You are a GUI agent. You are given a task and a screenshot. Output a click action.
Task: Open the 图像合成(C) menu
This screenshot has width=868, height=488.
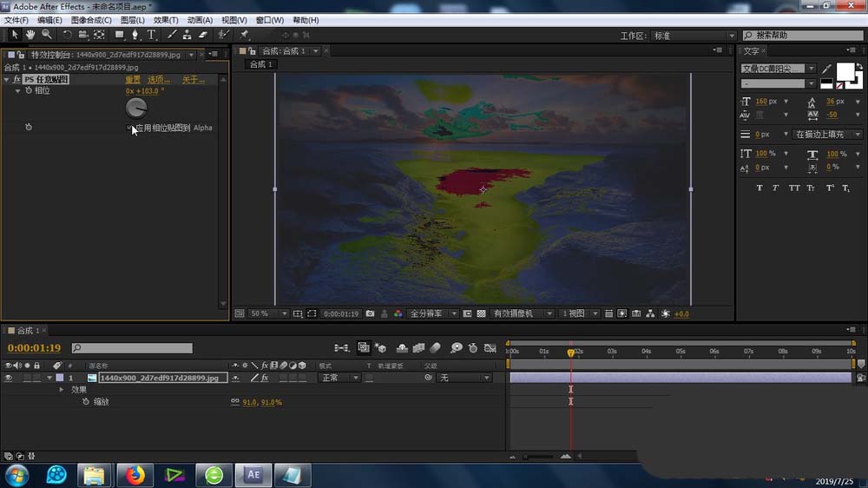pos(90,20)
